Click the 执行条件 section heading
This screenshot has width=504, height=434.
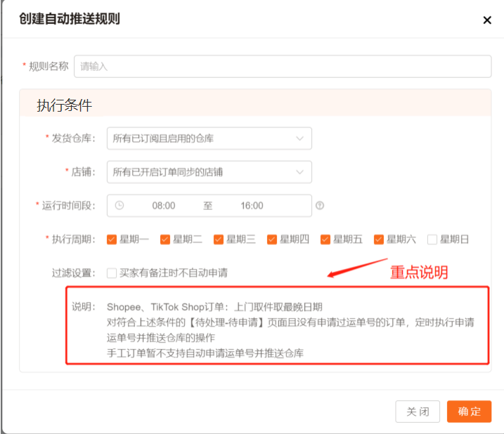click(64, 105)
